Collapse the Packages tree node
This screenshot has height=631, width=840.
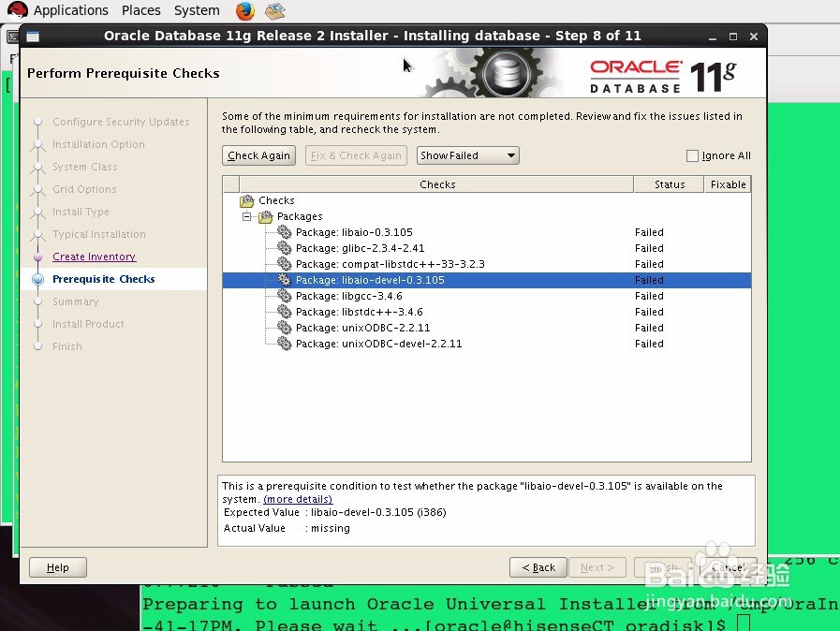pos(246,216)
